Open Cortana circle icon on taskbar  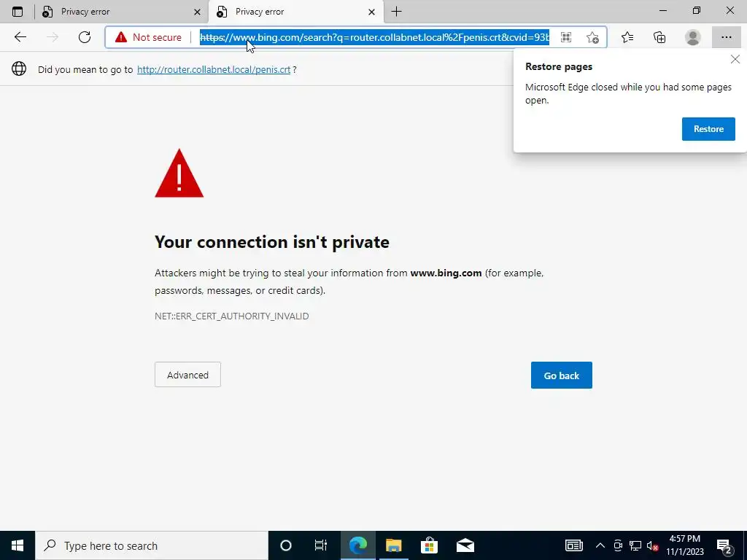pyautogui.click(x=285, y=545)
